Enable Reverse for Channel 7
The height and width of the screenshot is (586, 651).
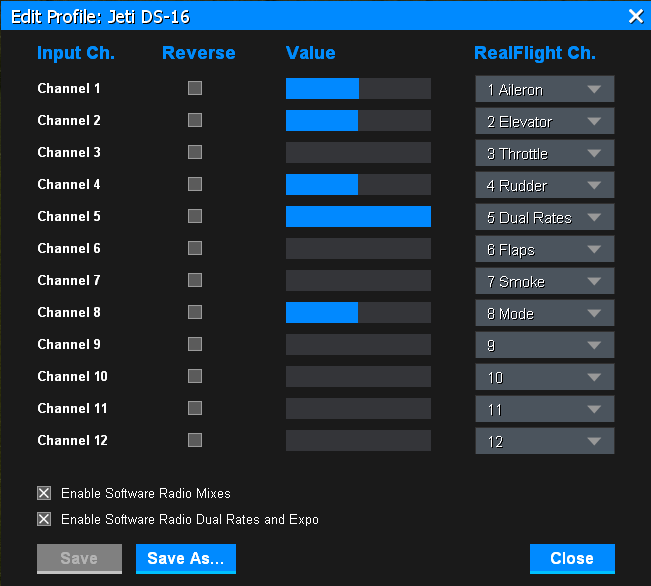(x=195, y=280)
